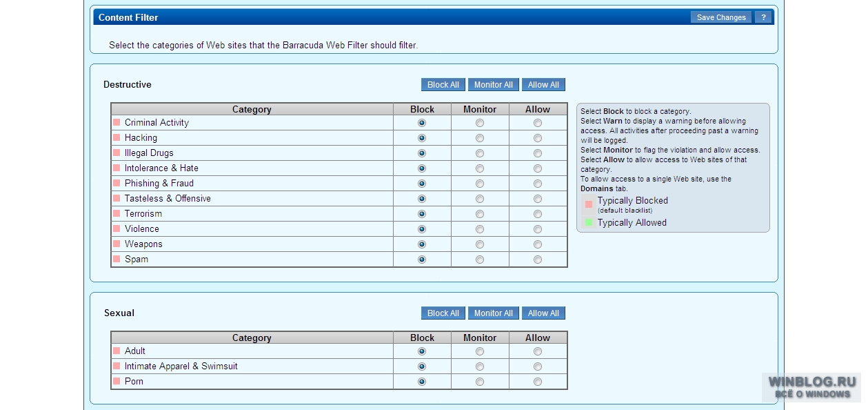This screenshot has width=868, height=410.
Task: Click Allow All for Sexual categories
Action: (x=543, y=313)
